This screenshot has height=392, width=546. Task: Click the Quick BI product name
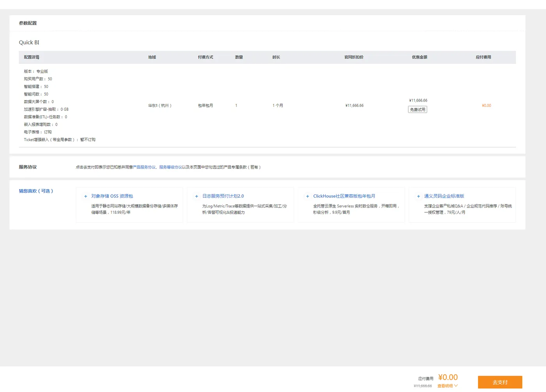point(29,43)
